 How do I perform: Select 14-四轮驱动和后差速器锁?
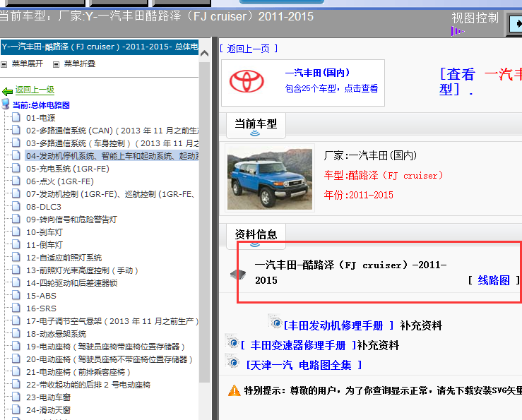click(x=71, y=283)
